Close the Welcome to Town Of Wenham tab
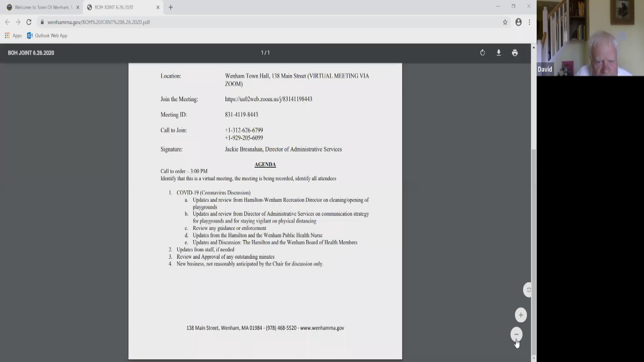644x362 pixels. click(78, 7)
